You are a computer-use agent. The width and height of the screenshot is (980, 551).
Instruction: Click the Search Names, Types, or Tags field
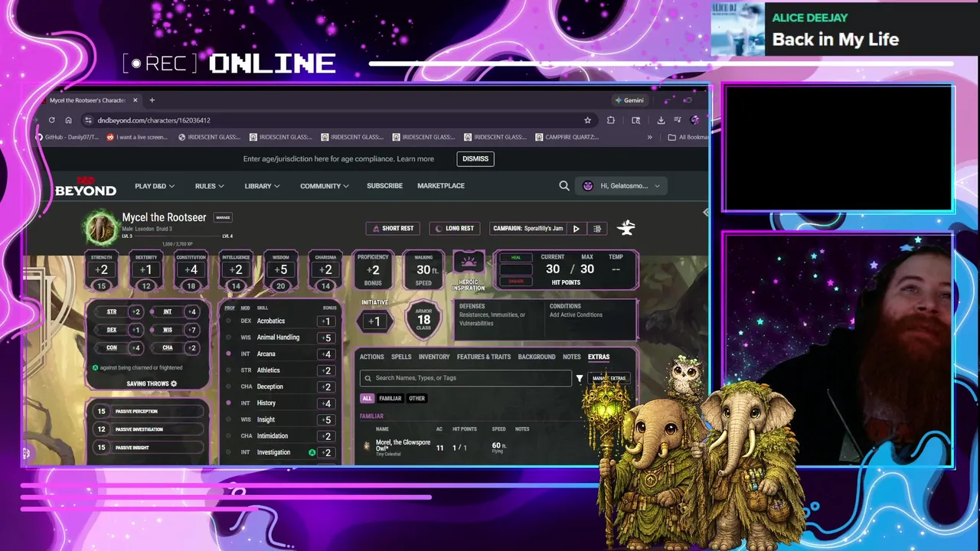click(x=465, y=378)
